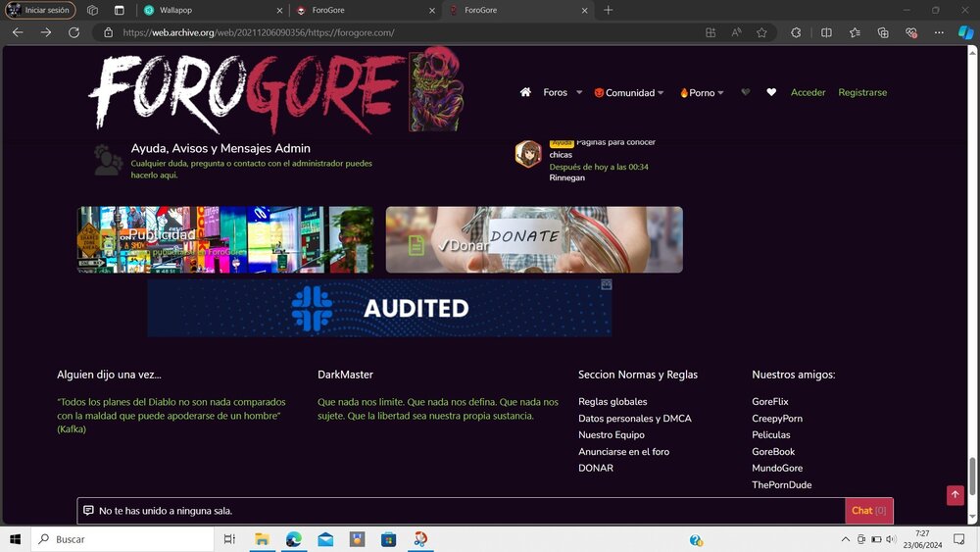
Task: Open Nuestro Equipo link
Action: 612,434
